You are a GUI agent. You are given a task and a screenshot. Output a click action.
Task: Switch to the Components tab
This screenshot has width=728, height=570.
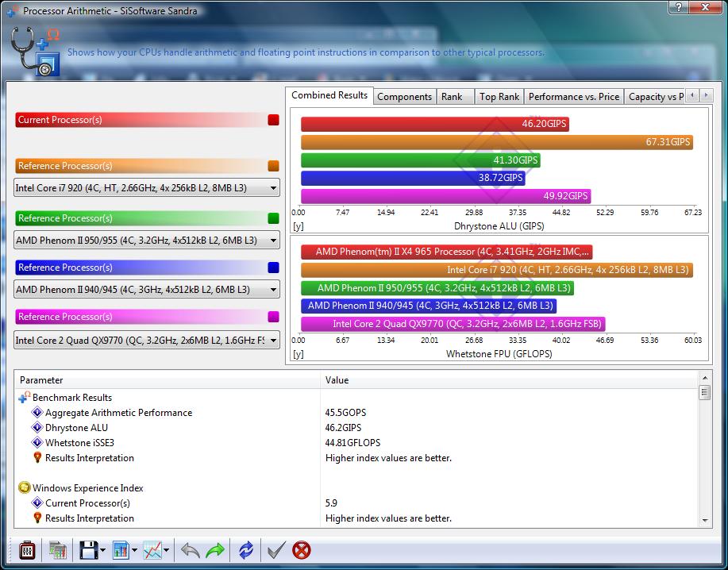click(404, 97)
